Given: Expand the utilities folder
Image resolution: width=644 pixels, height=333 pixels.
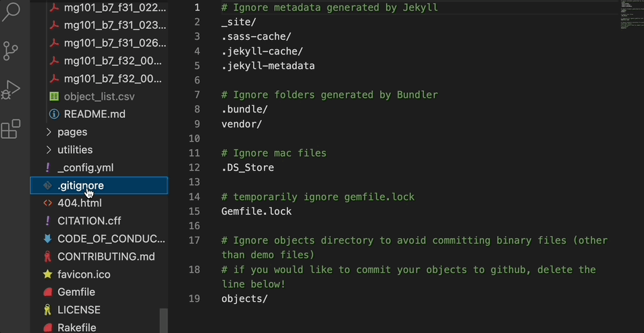Looking at the screenshot, I should click(x=75, y=150).
